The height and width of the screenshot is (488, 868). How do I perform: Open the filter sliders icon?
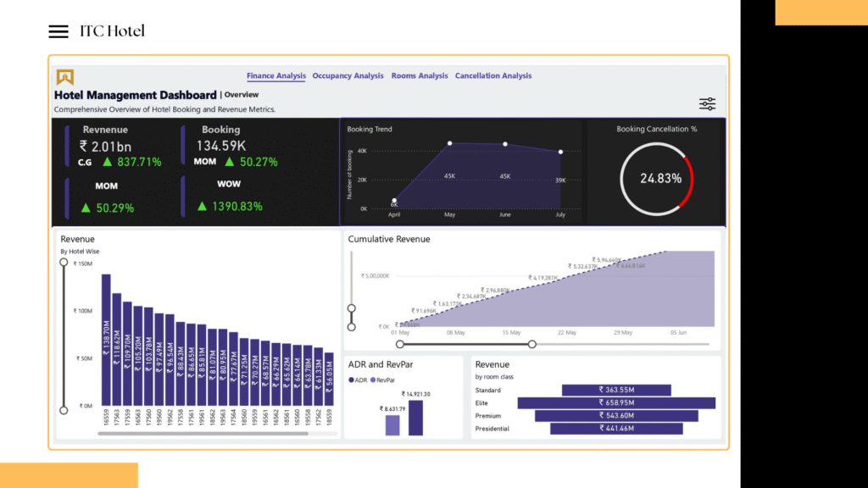point(707,103)
